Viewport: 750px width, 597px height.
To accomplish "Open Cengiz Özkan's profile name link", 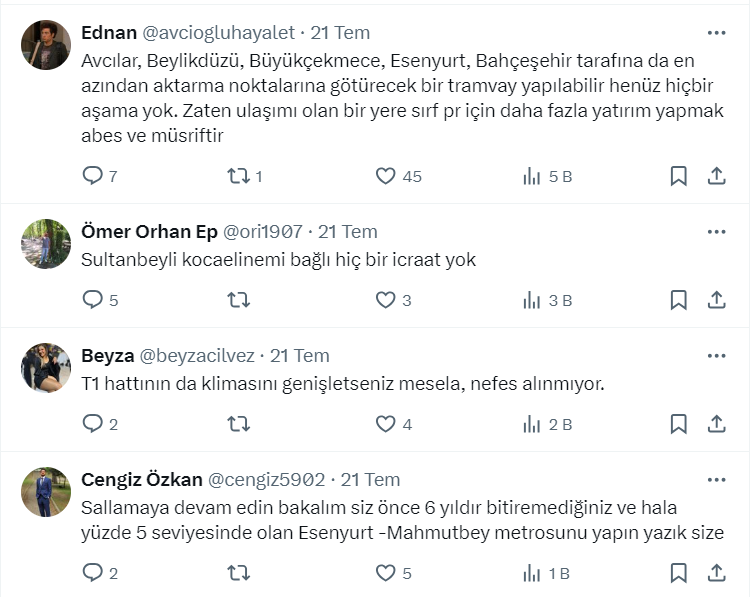I will (141, 479).
